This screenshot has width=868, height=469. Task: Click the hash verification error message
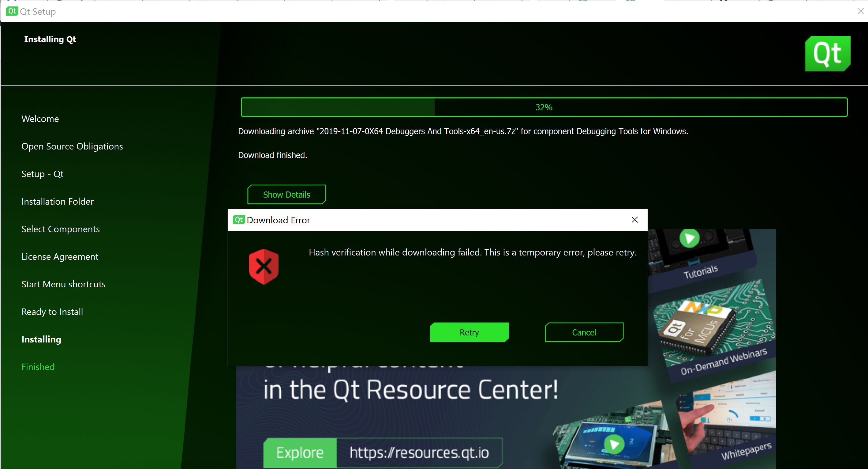(473, 252)
